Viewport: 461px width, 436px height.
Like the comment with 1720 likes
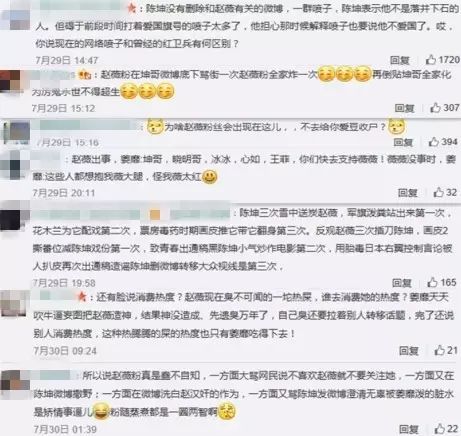(x=431, y=60)
